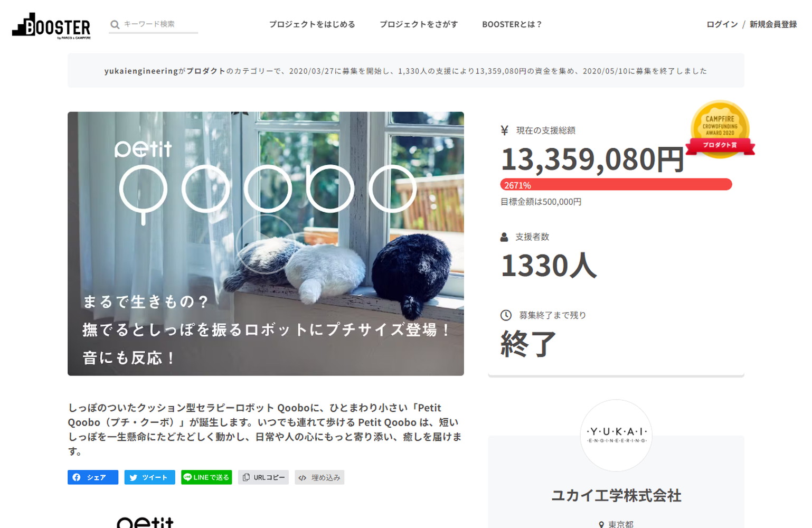Click the project description paragraph mentioning Petit Qoobo
Viewport: 812px width, 528px height.
coord(265,429)
